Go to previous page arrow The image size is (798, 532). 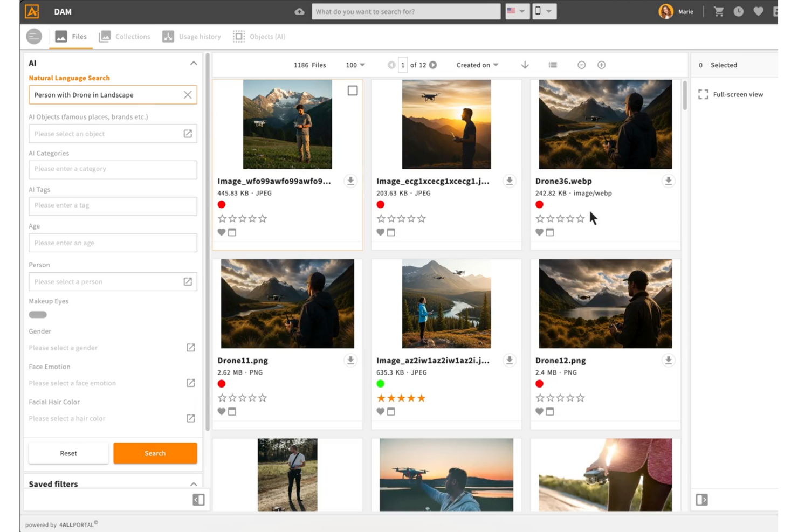point(391,65)
